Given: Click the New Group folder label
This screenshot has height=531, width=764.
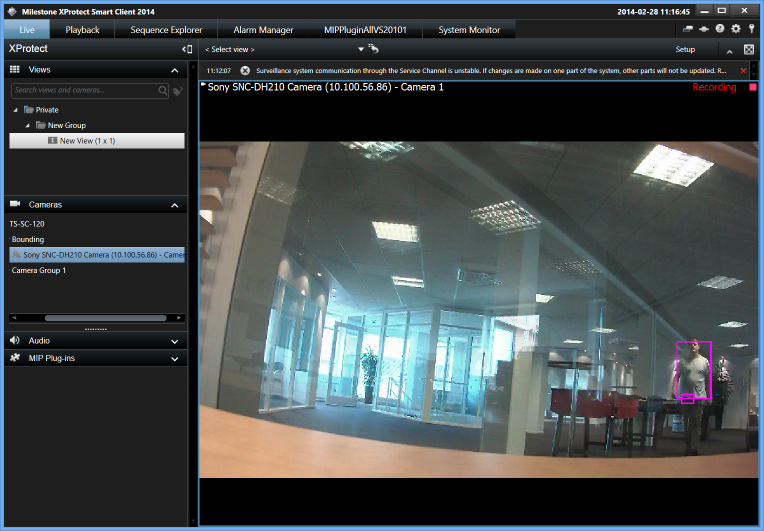Looking at the screenshot, I should 67,126.
